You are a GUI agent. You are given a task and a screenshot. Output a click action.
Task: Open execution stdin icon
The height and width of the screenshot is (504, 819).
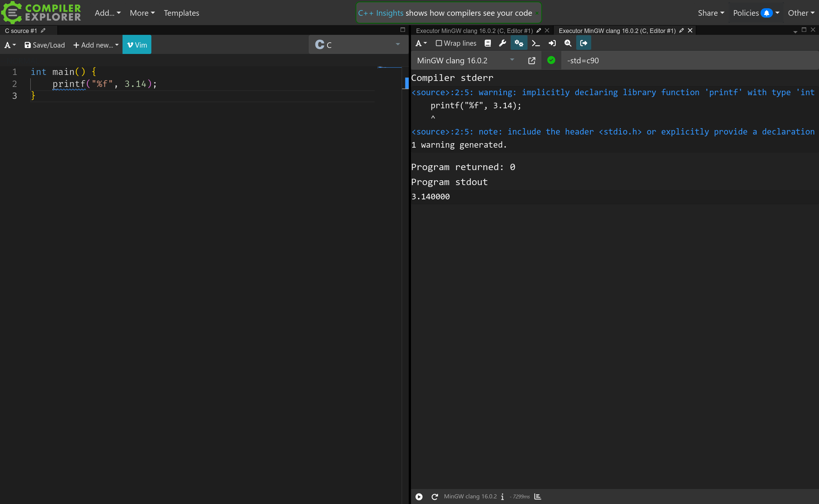pyautogui.click(x=552, y=43)
